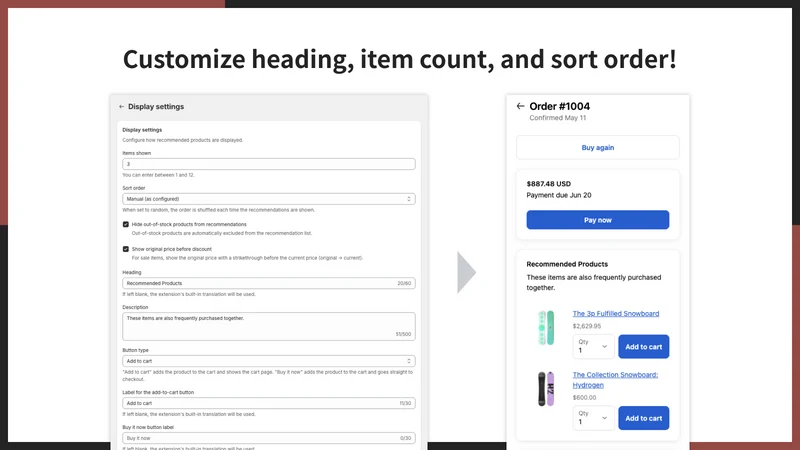Screen dimensions: 800x450
Task: Click inside the Description text area
Action: (269, 327)
